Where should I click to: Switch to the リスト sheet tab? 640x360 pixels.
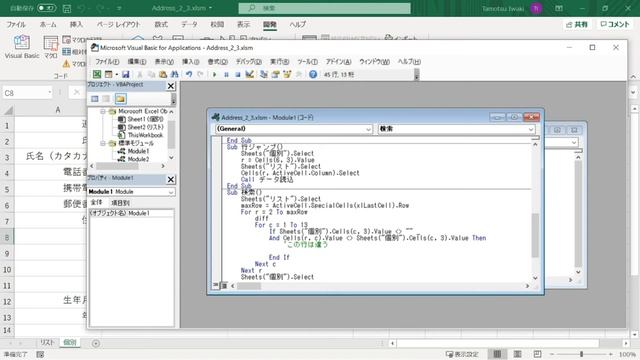click(x=47, y=342)
